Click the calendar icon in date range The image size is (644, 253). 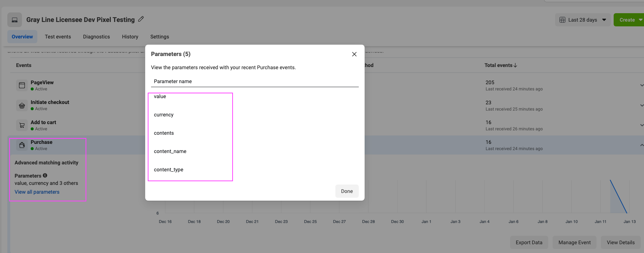pyautogui.click(x=562, y=20)
